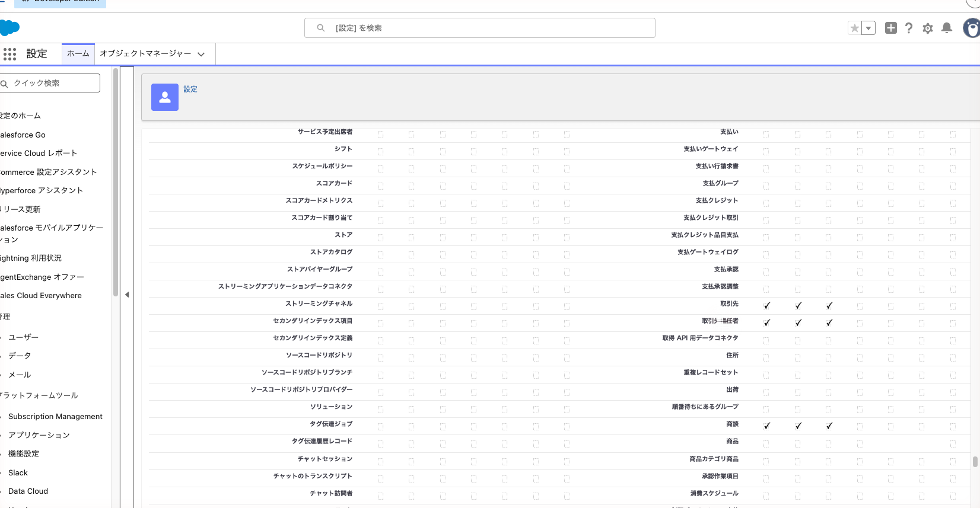Go to the Service Cloud レポート link
This screenshot has width=980, height=508.
tap(39, 154)
